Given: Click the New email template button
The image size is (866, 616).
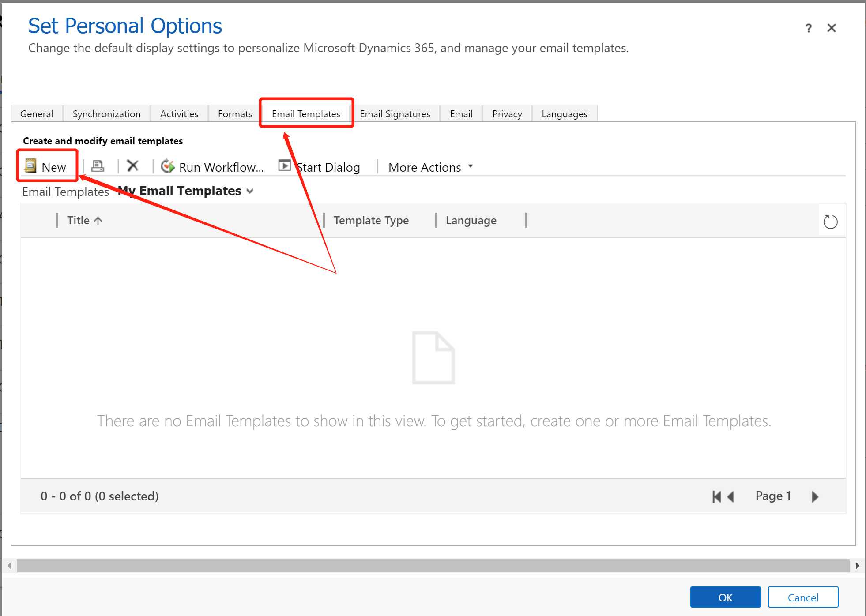Looking at the screenshot, I should pos(46,167).
